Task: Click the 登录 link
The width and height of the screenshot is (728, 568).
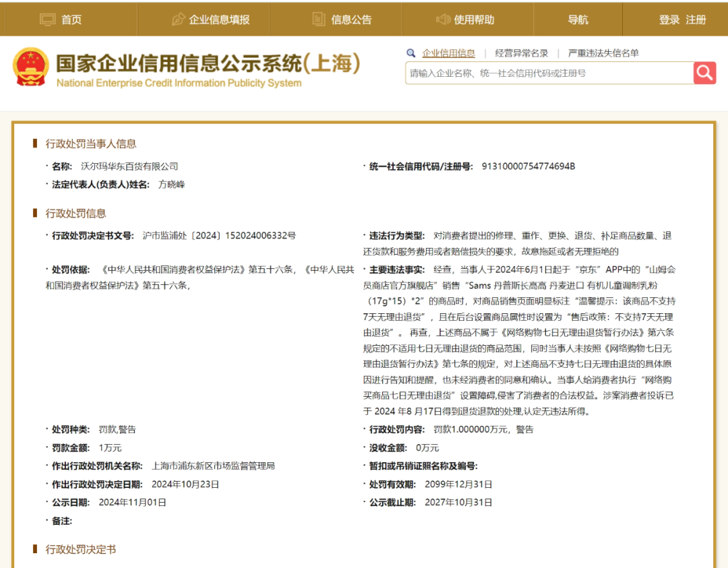Action: [669, 20]
